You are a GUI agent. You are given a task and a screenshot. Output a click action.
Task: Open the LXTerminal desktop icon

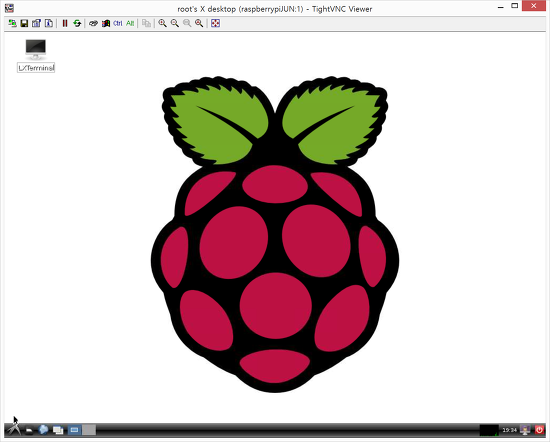point(36,49)
